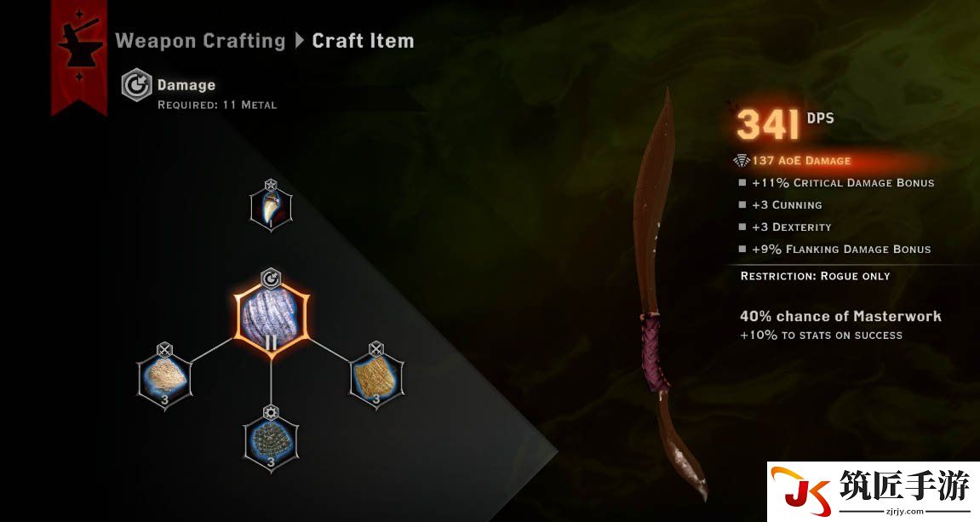
Task: Click the 40% chance of Masterwork text
Action: pos(840,316)
